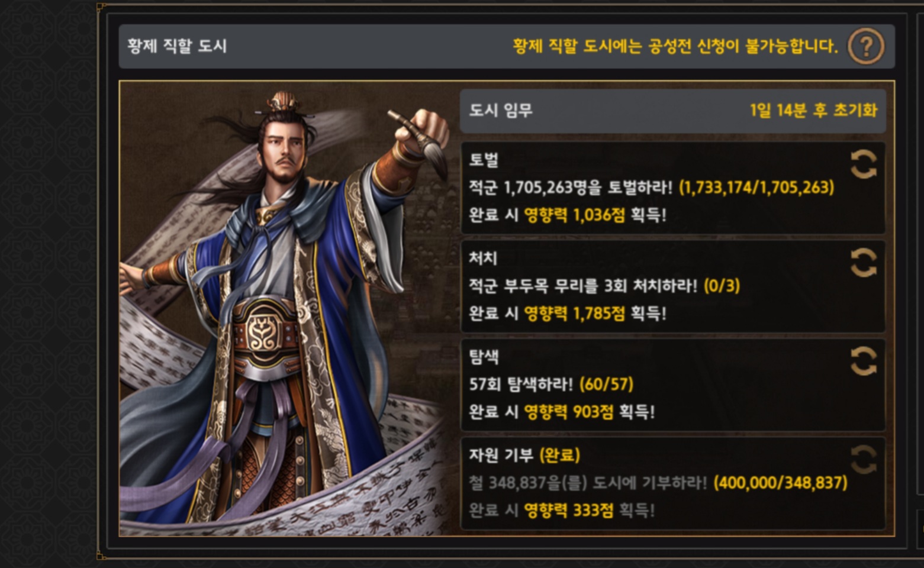This screenshot has width=924, height=568.
Task: Click the greyed refresh icon on 자원 기부
Action: [864, 459]
